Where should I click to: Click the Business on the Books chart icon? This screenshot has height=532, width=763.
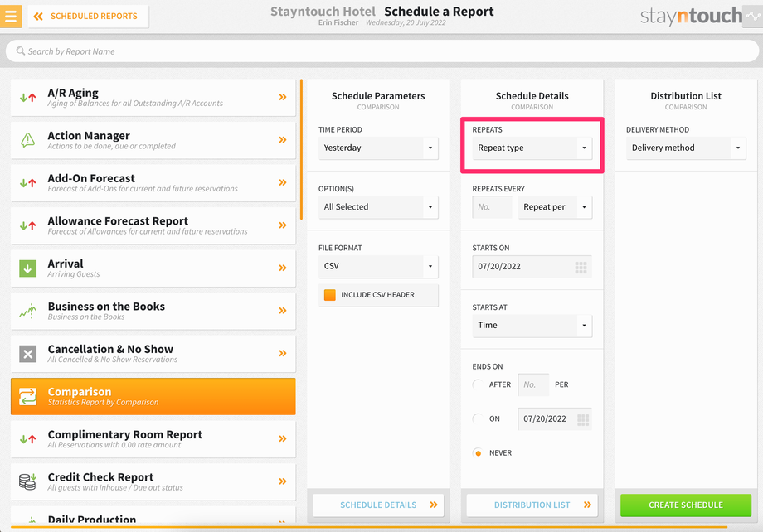pyautogui.click(x=27, y=311)
